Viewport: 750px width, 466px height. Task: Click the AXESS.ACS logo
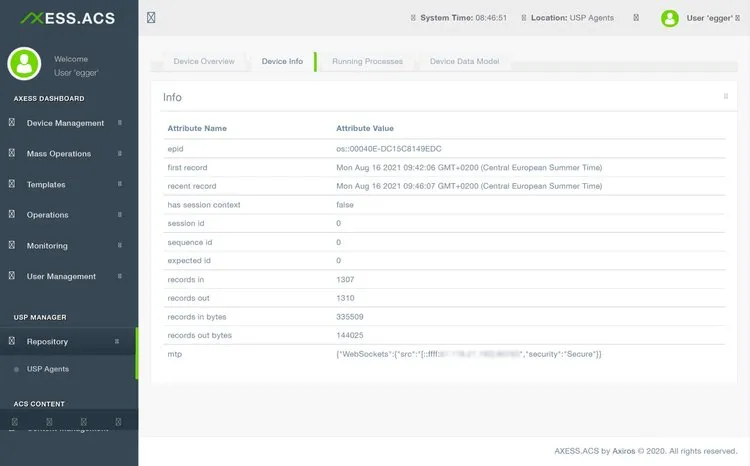(x=67, y=18)
